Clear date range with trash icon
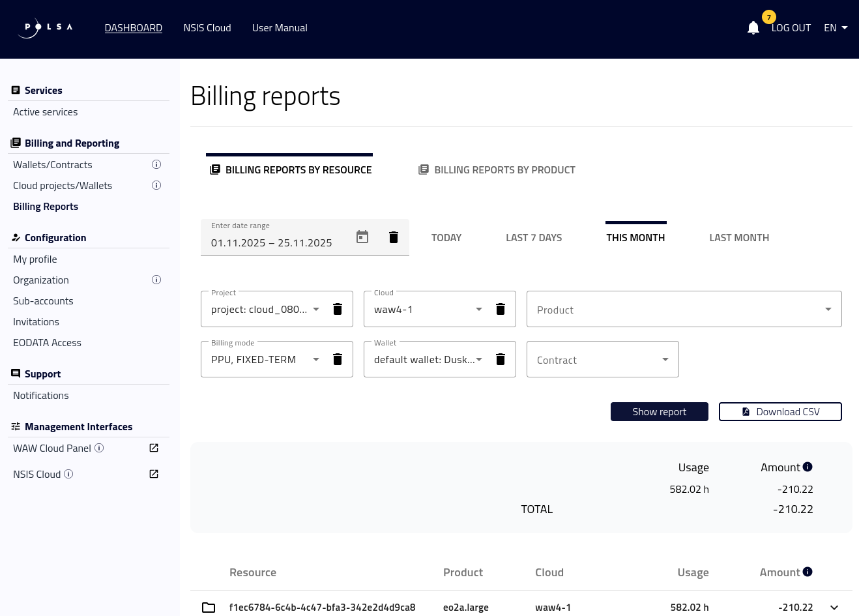Viewport: 859px width, 616px height. coord(394,237)
